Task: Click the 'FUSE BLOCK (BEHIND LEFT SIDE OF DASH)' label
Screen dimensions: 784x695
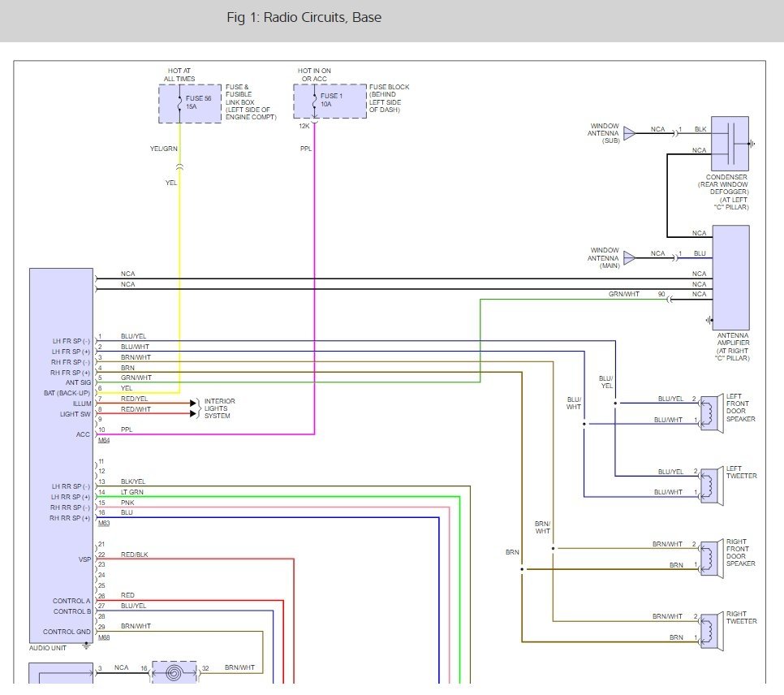Action: click(389, 98)
